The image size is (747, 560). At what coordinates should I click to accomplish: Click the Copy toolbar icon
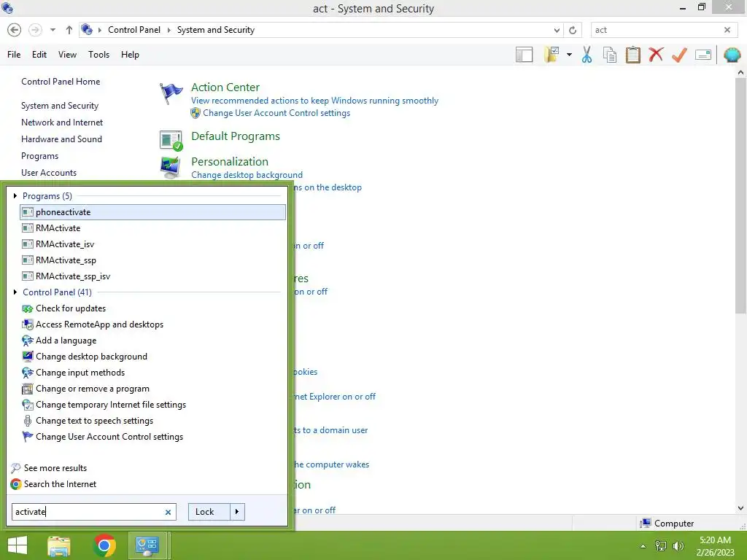(610, 55)
